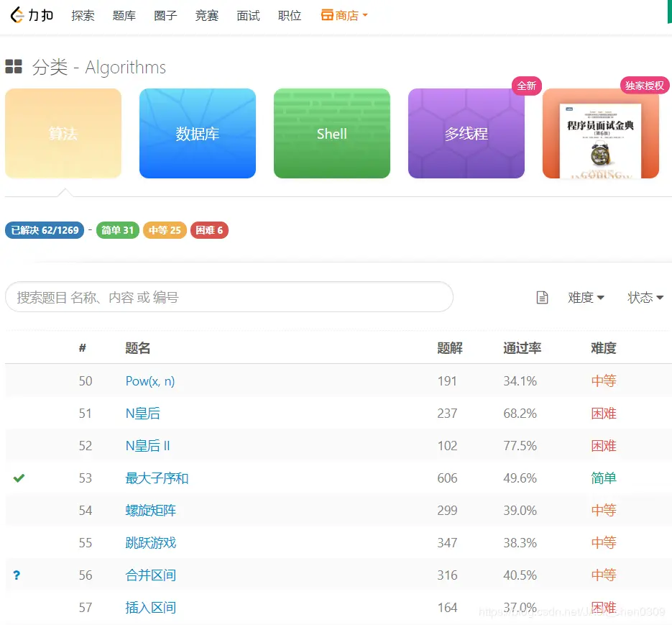The height and width of the screenshot is (625, 672).
Task: Click the 49.6% pass rate cell
Action: [520, 478]
